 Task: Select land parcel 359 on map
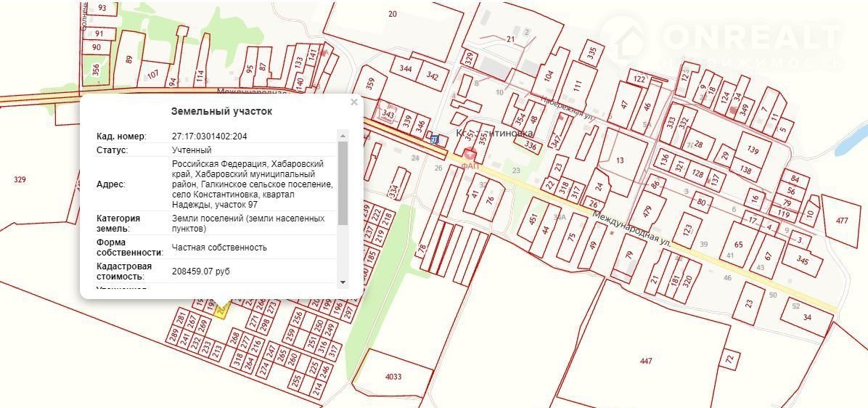[372, 83]
